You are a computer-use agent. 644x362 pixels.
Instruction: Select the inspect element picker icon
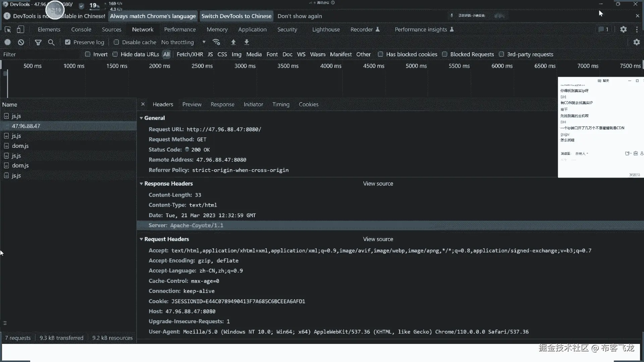8,29
